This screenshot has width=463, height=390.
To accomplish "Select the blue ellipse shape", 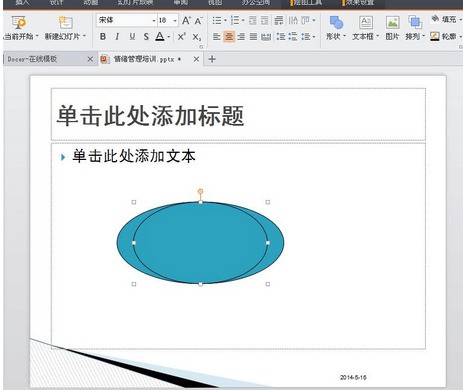I will [x=200, y=243].
